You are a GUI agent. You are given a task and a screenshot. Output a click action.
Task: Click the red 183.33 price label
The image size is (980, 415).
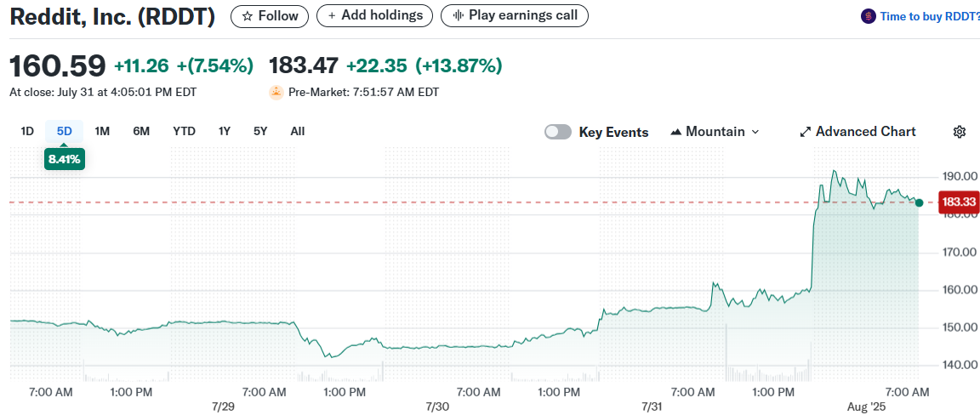(x=959, y=202)
